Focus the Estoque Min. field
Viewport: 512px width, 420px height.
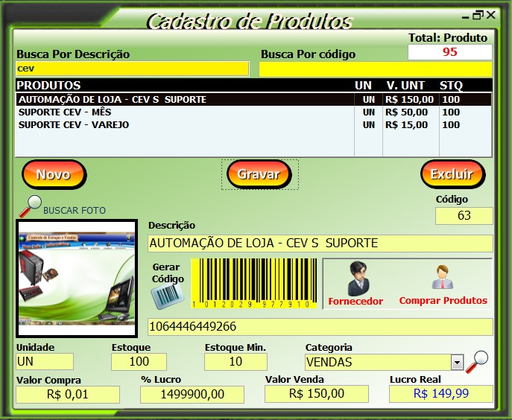(x=236, y=362)
